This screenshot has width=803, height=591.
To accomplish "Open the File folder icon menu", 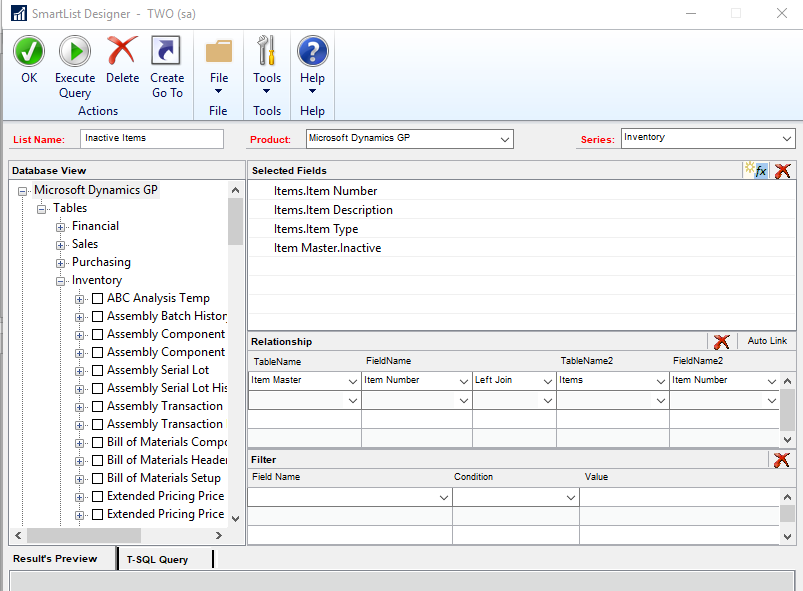I will coord(219,51).
